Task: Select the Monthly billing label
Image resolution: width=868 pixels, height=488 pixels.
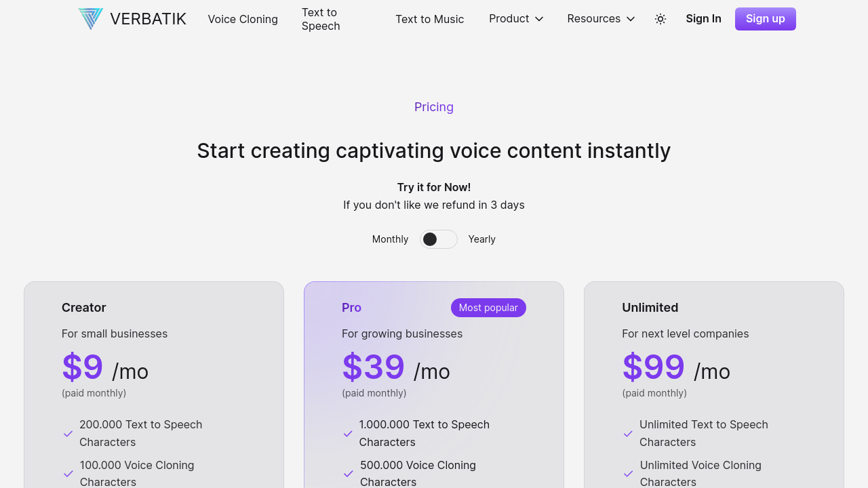Action: (x=390, y=239)
